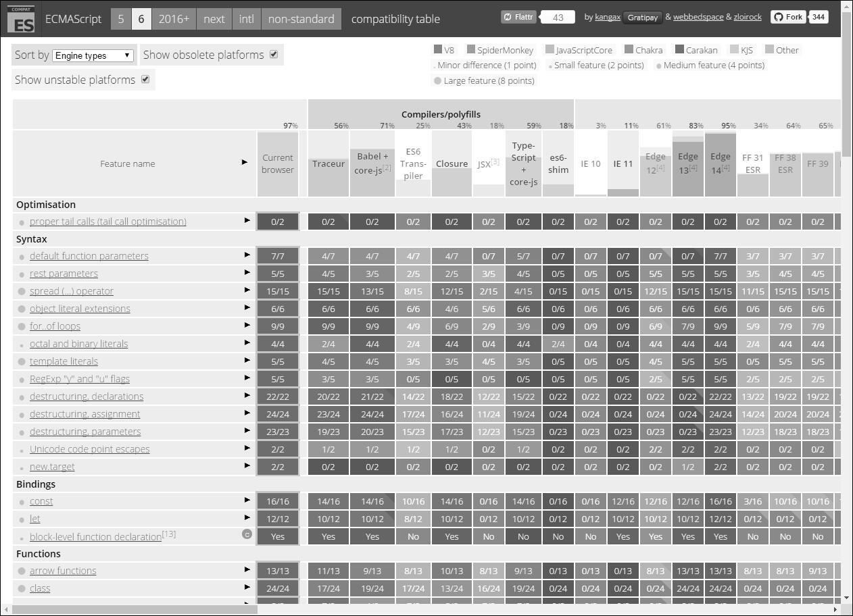Click the Carakan legend swatch
Screen dimensions: 853x616
point(679,49)
